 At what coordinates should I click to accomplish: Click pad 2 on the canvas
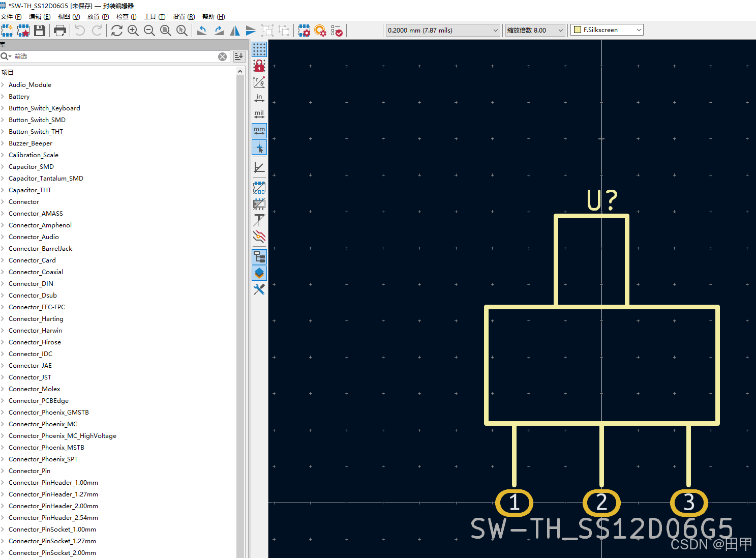click(x=601, y=503)
